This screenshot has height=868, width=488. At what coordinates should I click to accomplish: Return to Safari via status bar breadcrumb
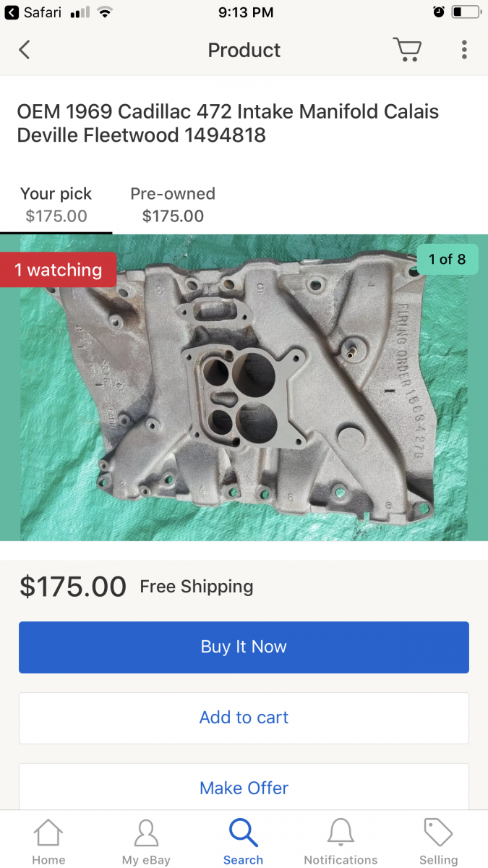coord(34,12)
